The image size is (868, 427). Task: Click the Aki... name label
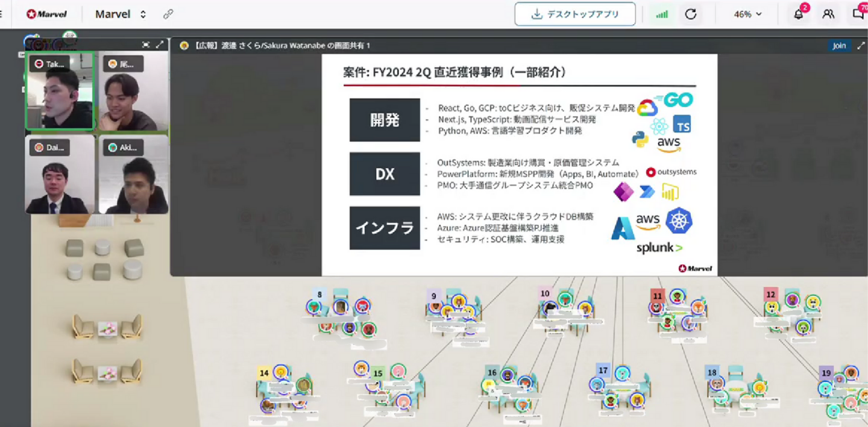point(124,147)
